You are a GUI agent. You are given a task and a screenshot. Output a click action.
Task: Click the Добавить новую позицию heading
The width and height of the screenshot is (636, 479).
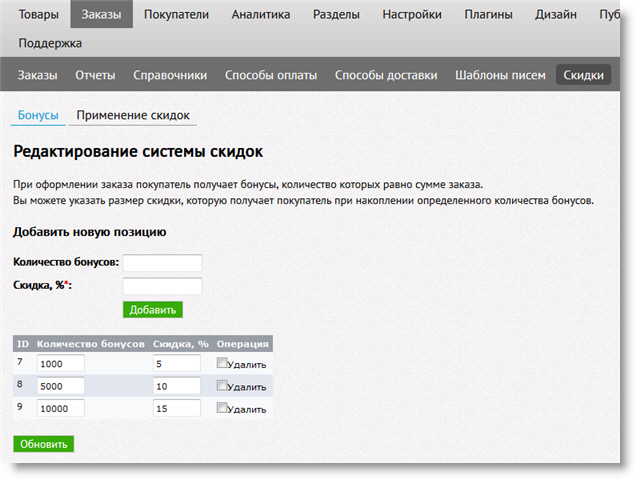point(90,232)
